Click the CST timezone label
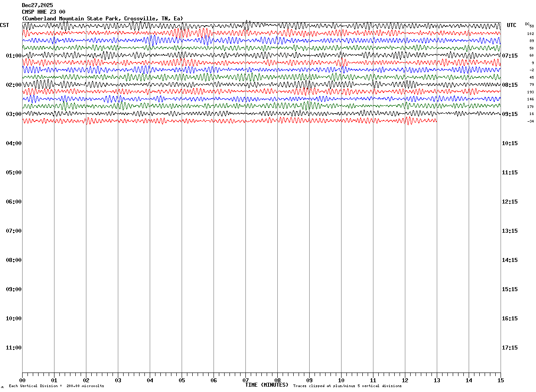This screenshot has width=536, height=392. (4, 25)
